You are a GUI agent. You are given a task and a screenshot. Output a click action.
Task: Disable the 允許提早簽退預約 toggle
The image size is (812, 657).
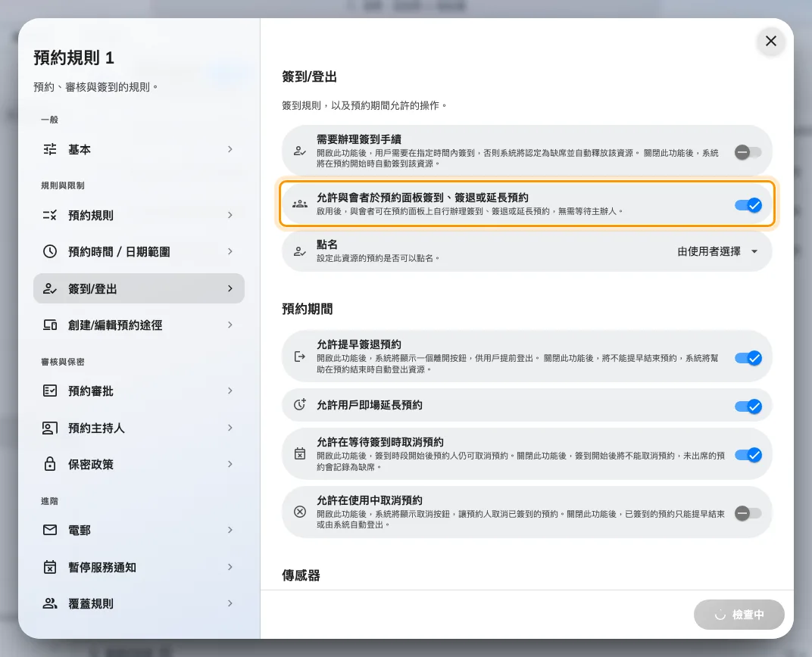click(x=748, y=358)
